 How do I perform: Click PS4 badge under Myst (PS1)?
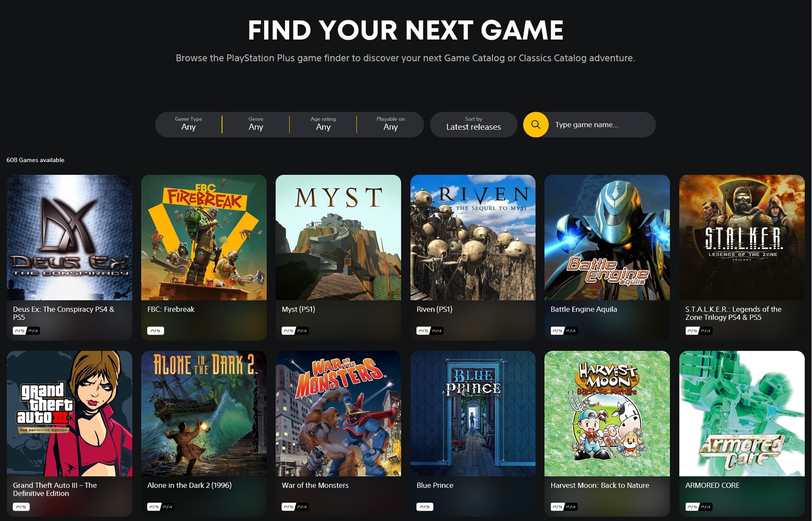pyautogui.click(x=302, y=331)
